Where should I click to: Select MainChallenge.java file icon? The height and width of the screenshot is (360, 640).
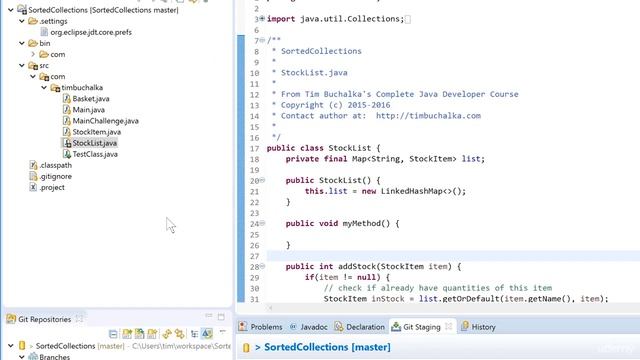(x=67, y=120)
